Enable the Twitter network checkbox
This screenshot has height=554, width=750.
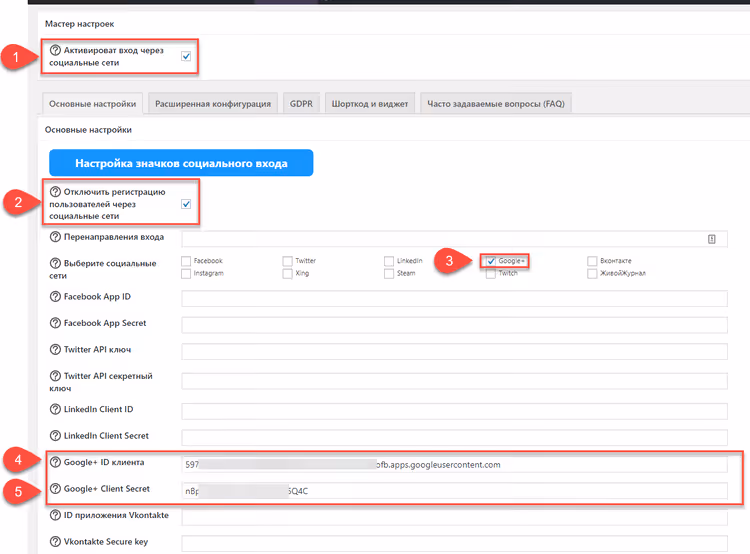pos(287,261)
